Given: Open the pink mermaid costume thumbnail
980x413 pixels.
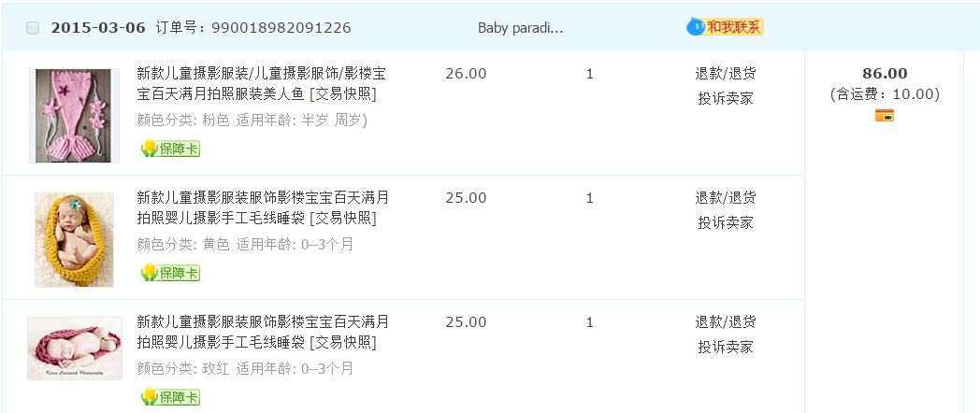Looking at the screenshot, I should (x=74, y=115).
